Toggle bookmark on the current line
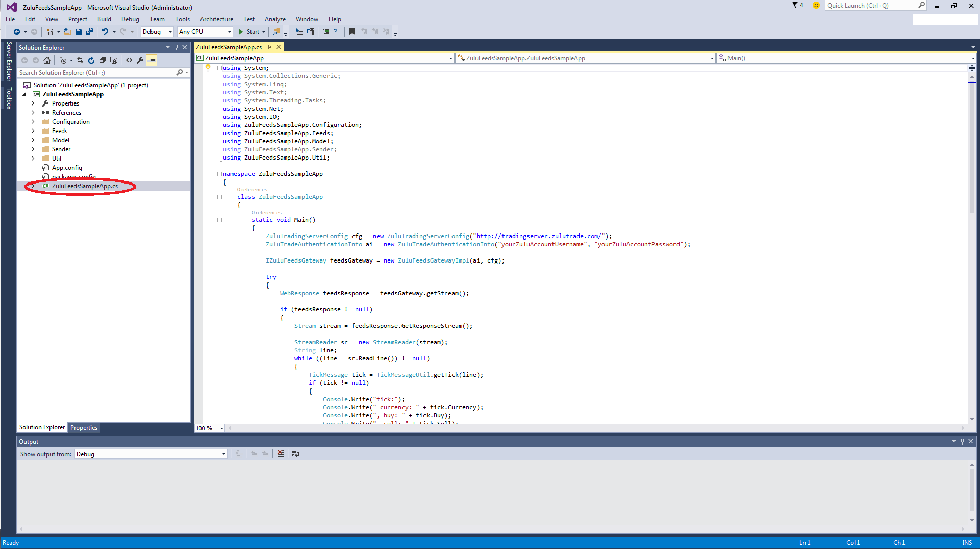The width and height of the screenshot is (980, 549). (x=352, y=32)
